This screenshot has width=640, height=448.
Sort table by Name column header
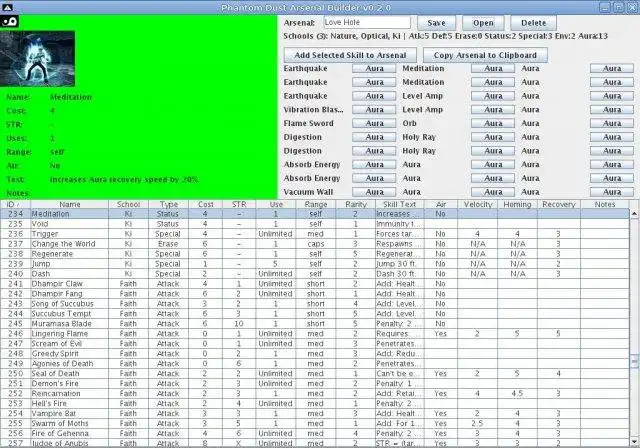coord(70,204)
